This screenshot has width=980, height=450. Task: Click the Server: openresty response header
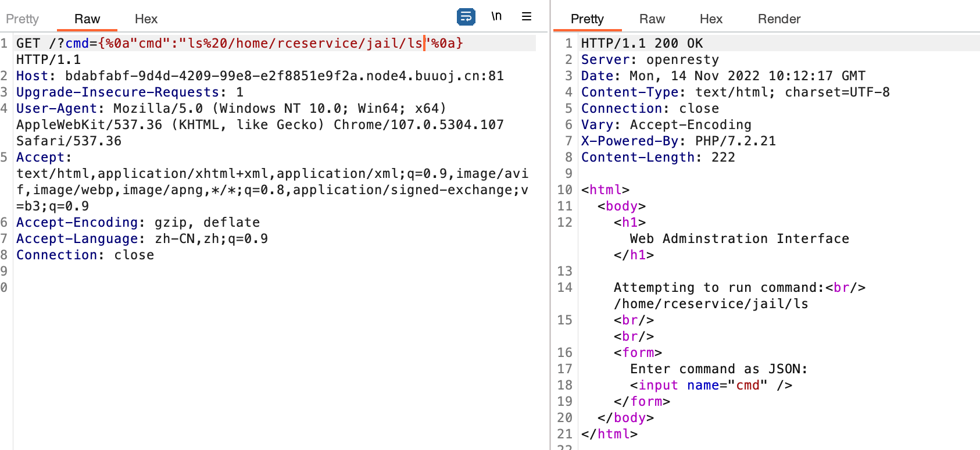(650, 59)
